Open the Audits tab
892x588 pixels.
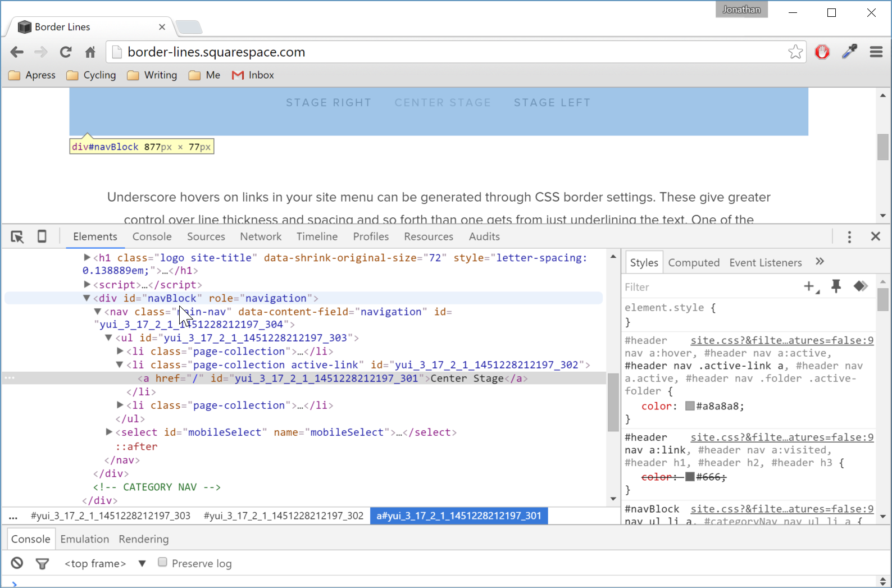tap(484, 237)
